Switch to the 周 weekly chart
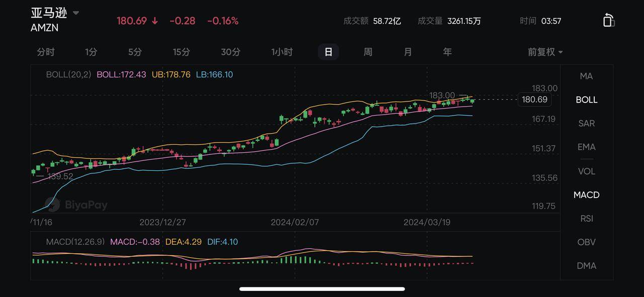 tap(368, 52)
